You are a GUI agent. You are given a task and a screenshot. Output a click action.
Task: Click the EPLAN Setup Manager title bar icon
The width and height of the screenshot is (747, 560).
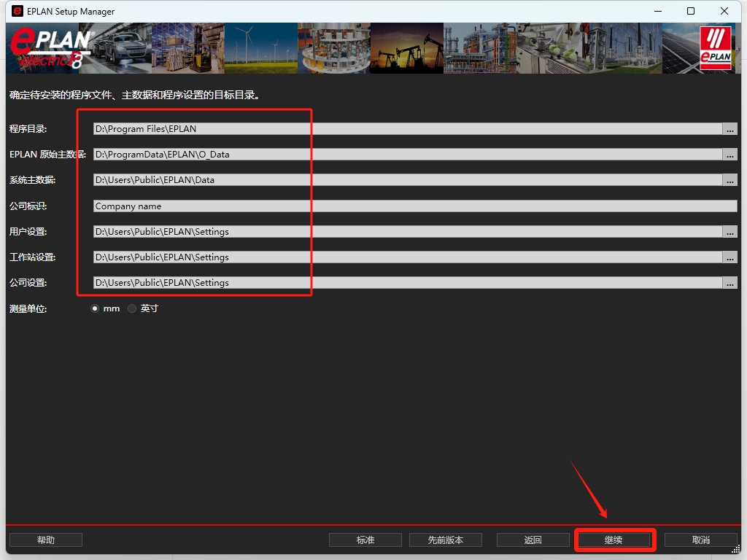[x=18, y=11]
